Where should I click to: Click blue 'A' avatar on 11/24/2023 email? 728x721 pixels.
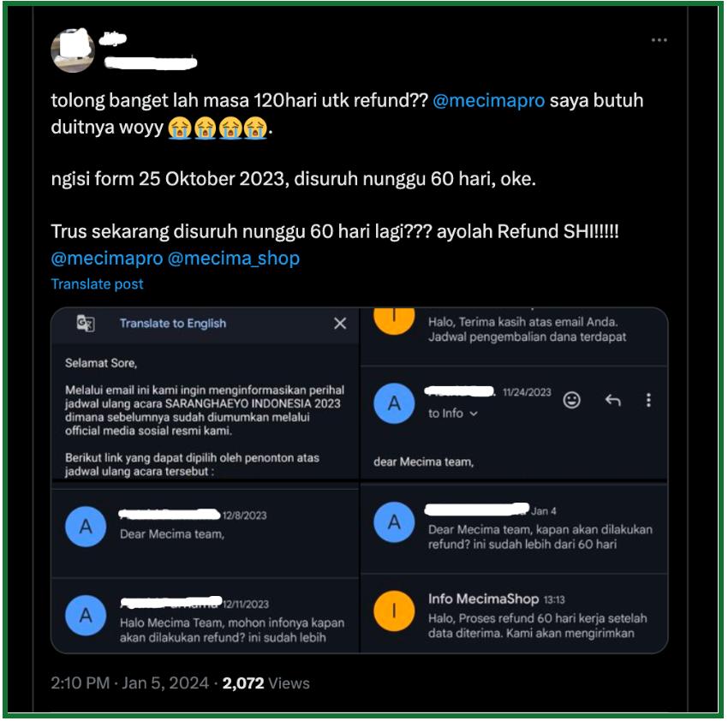(x=394, y=403)
